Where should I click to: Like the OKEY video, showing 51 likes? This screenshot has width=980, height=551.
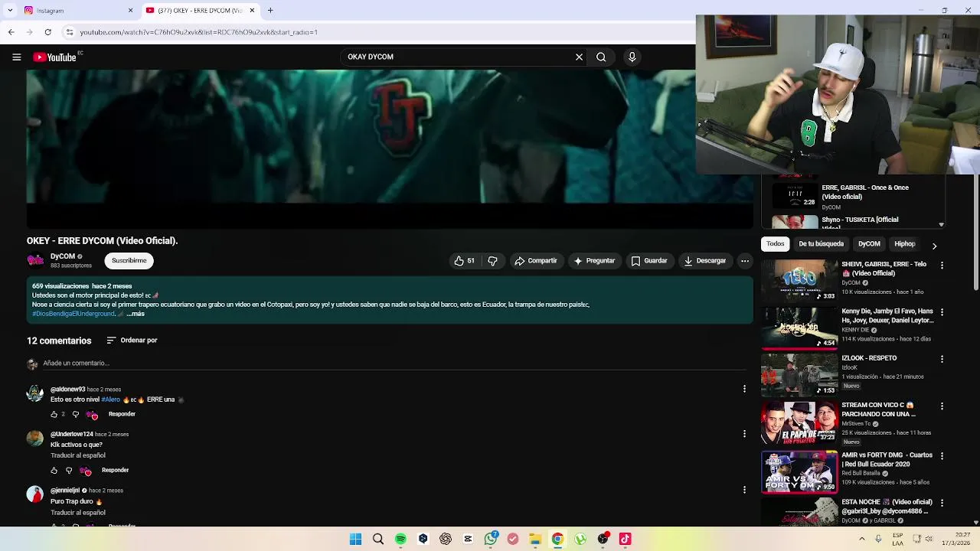[464, 261]
